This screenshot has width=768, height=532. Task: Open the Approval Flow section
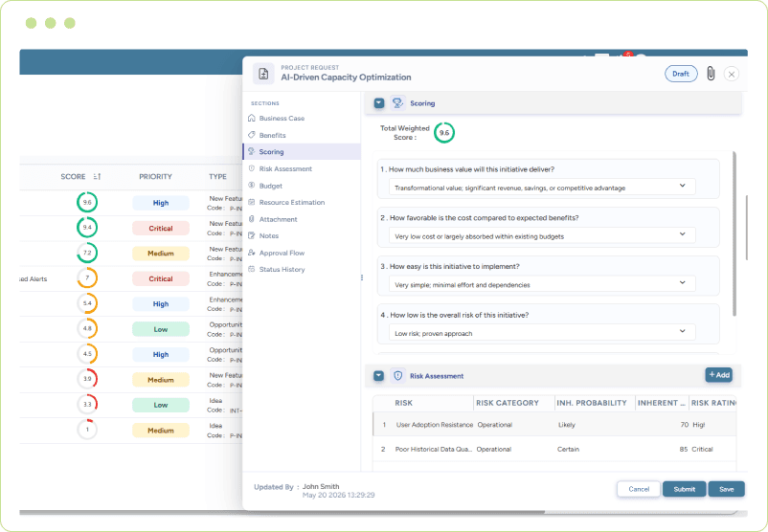(302, 253)
